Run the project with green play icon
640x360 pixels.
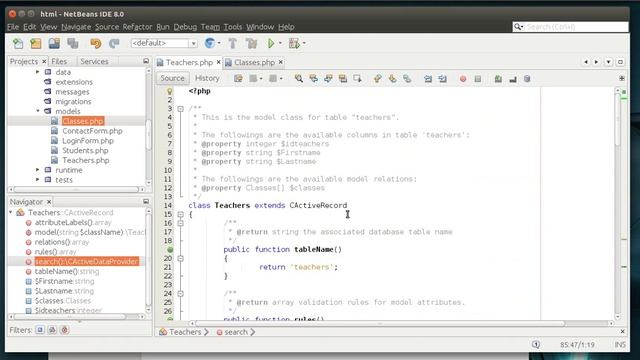click(271, 43)
